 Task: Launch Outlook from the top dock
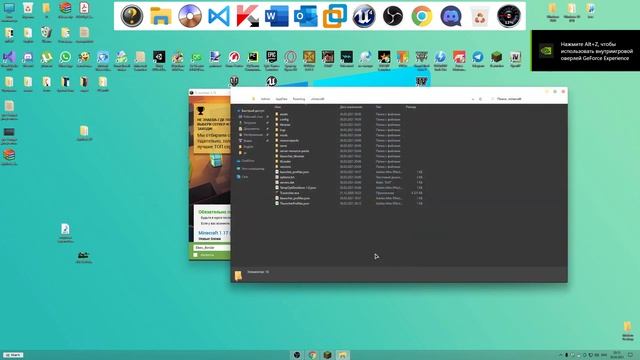tap(305, 16)
